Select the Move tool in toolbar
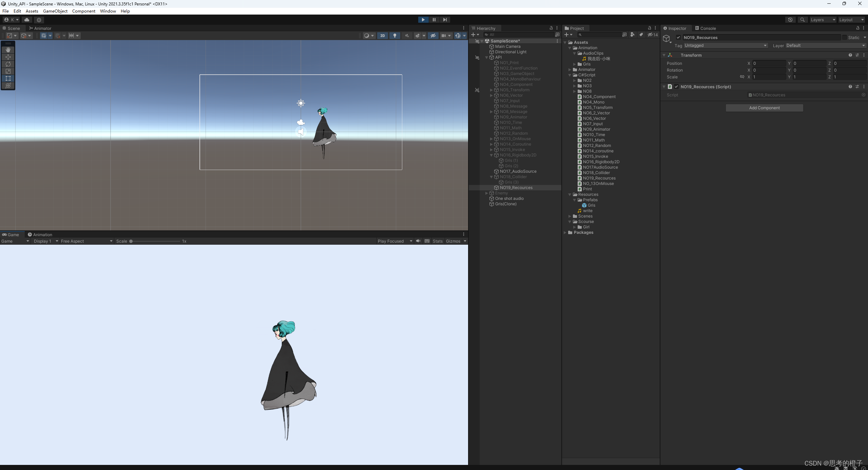 [7, 56]
